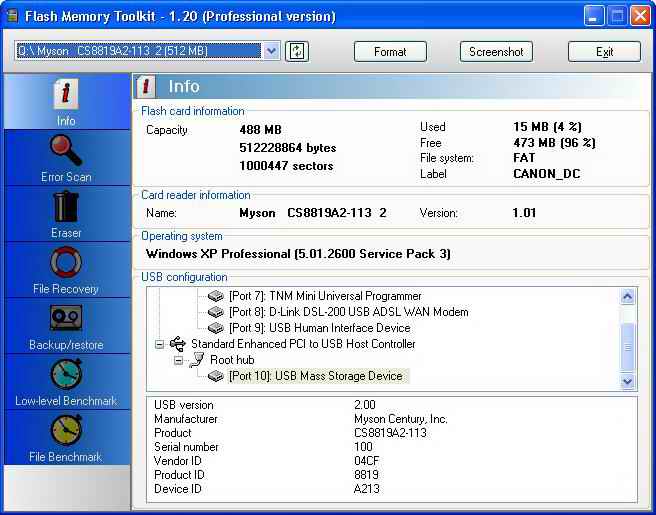
Task: Select the Root hub tree row
Action: point(232,360)
